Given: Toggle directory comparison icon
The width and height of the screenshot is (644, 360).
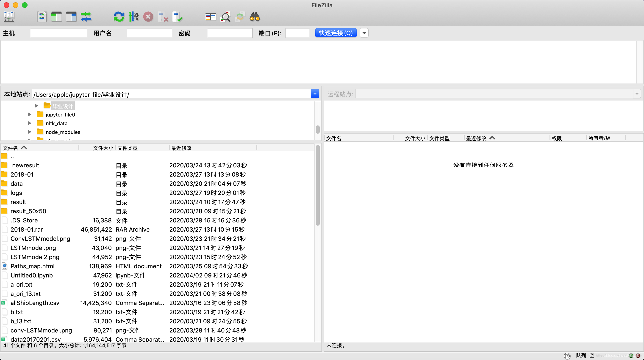Looking at the screenshot, I should [x=225, y=17].
